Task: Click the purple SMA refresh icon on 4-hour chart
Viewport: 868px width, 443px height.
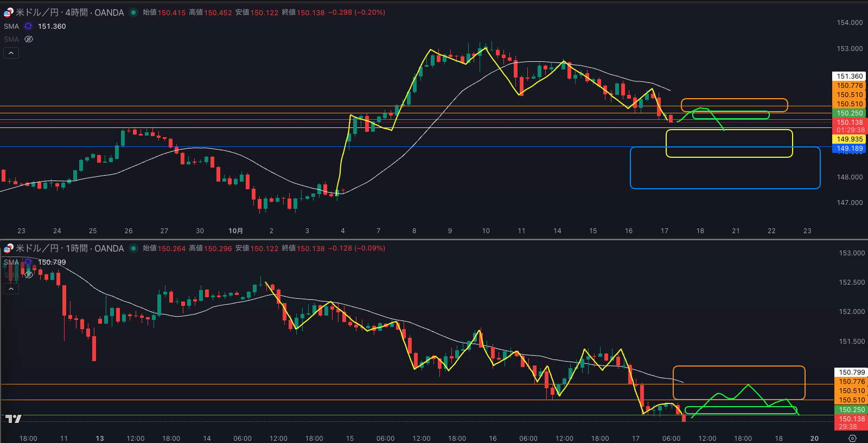Action: point(28,26)
